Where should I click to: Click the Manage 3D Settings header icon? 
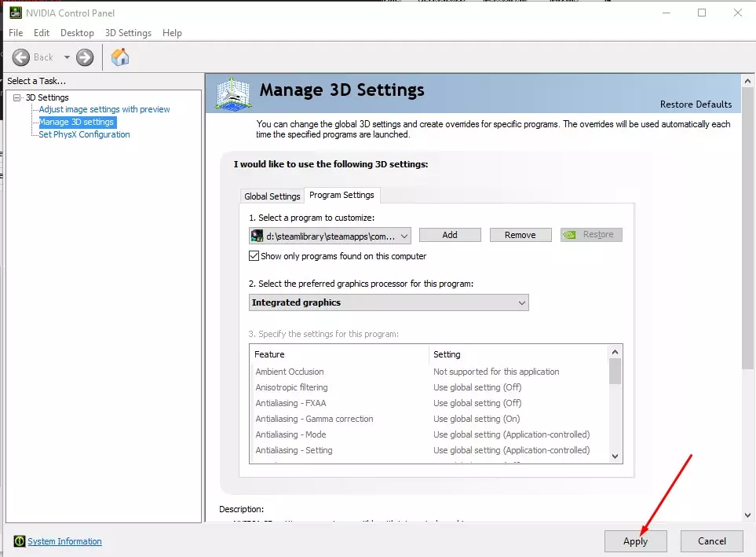[233, 93]
